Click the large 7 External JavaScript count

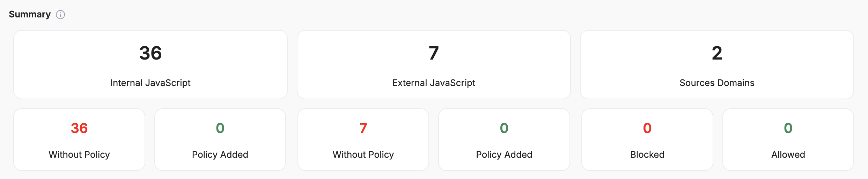click(434, 53)
